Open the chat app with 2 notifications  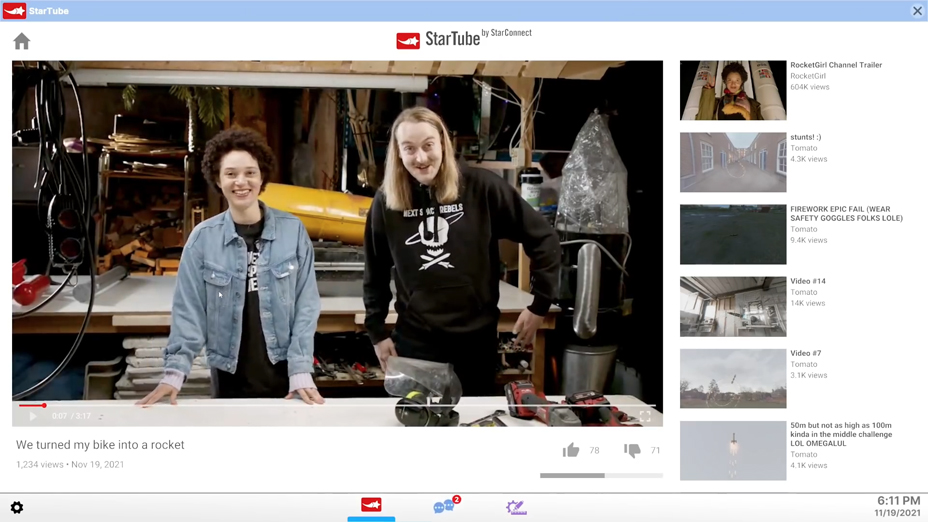(x=444, y=507)
